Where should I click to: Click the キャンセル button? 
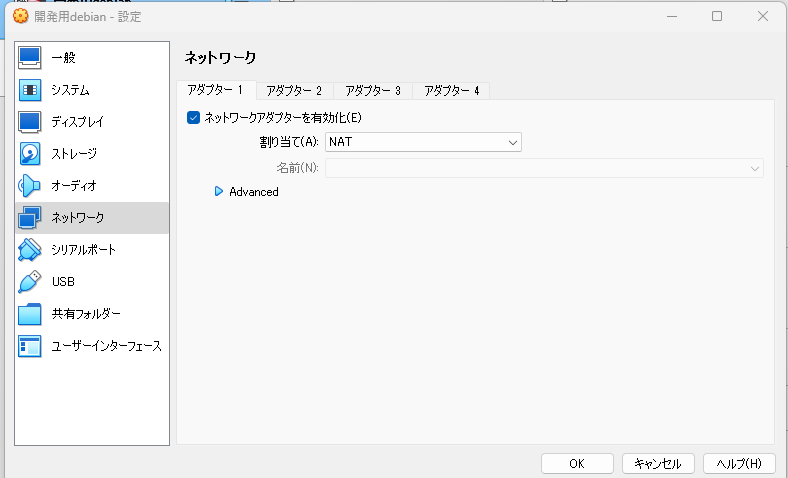coord(658,463)
